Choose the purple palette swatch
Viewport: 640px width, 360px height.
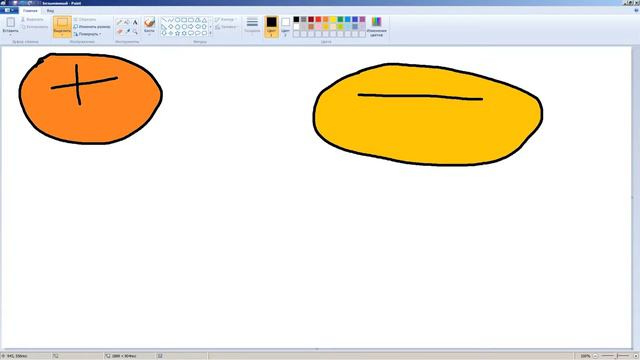[362, 19]
